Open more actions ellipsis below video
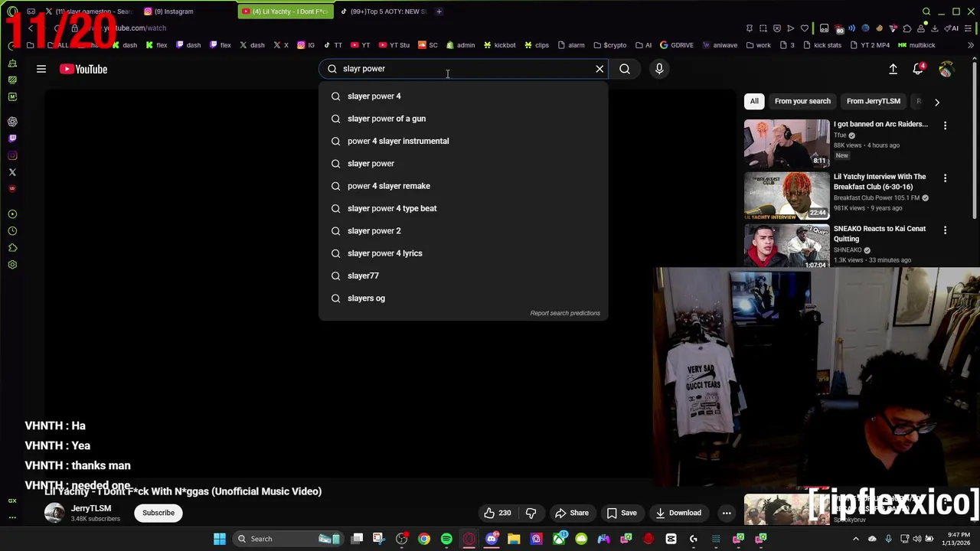The height and width of the screenshot is (551, 980). pyautogui.click(x=727, y=513)
